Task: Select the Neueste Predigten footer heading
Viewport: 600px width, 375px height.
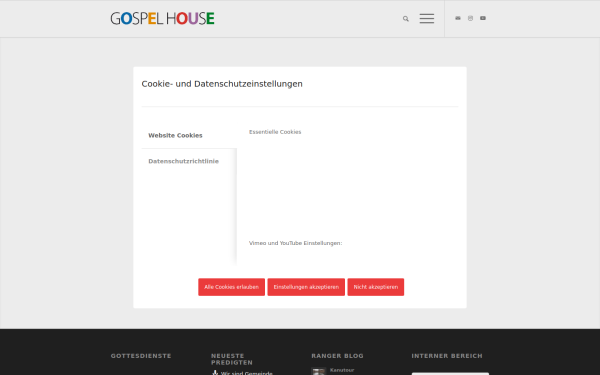Action: [232, 359]
